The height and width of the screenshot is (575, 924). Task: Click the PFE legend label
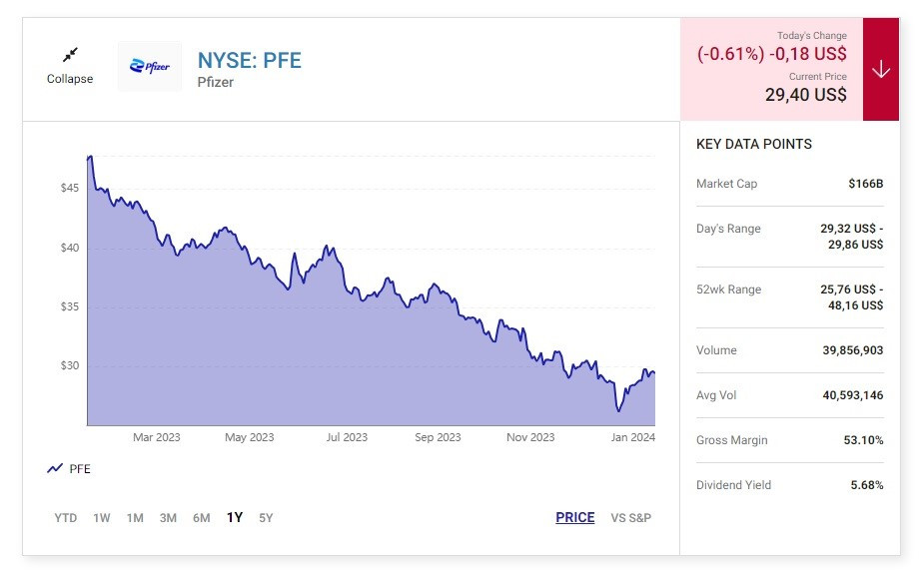click(x=80, y=468)
